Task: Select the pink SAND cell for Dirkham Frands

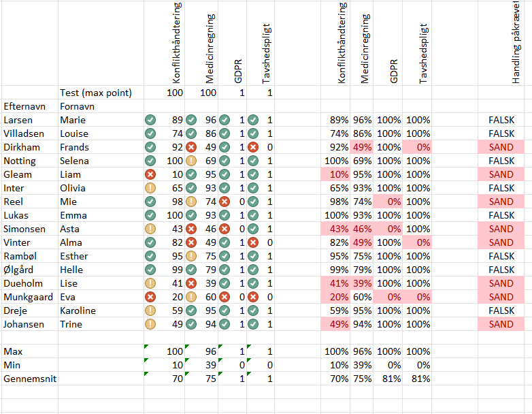Action: 501,147
